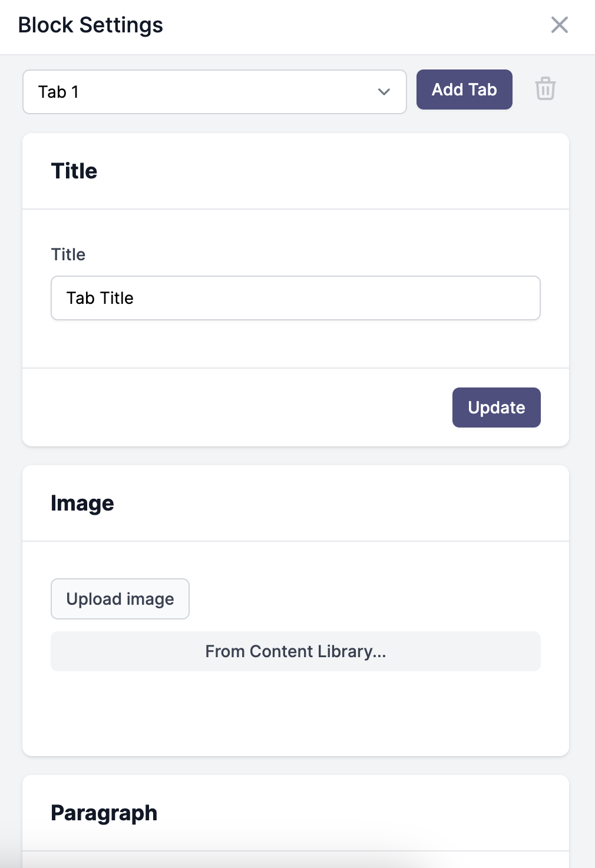Focus the Tab Title input field

click(296, 298)
